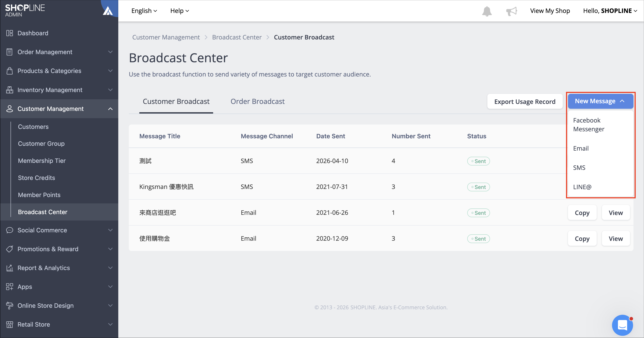Click the Apps grid-plus icon

[9, 287]
